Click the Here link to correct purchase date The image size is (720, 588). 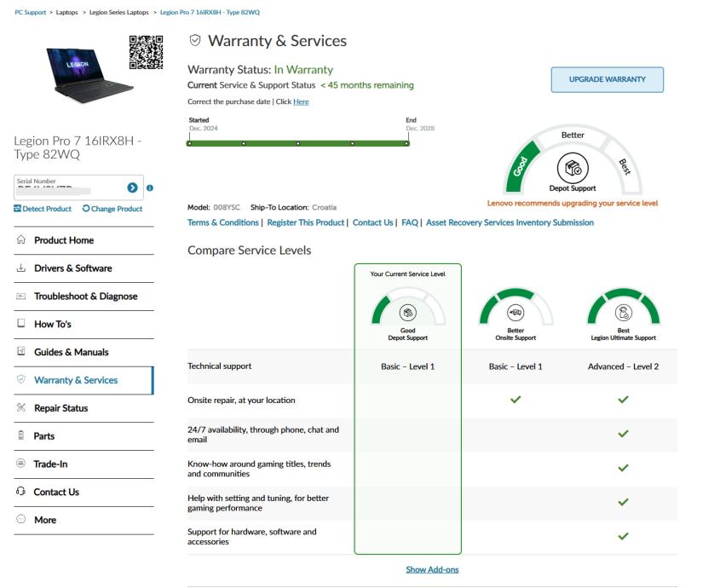tap(301, 101)
